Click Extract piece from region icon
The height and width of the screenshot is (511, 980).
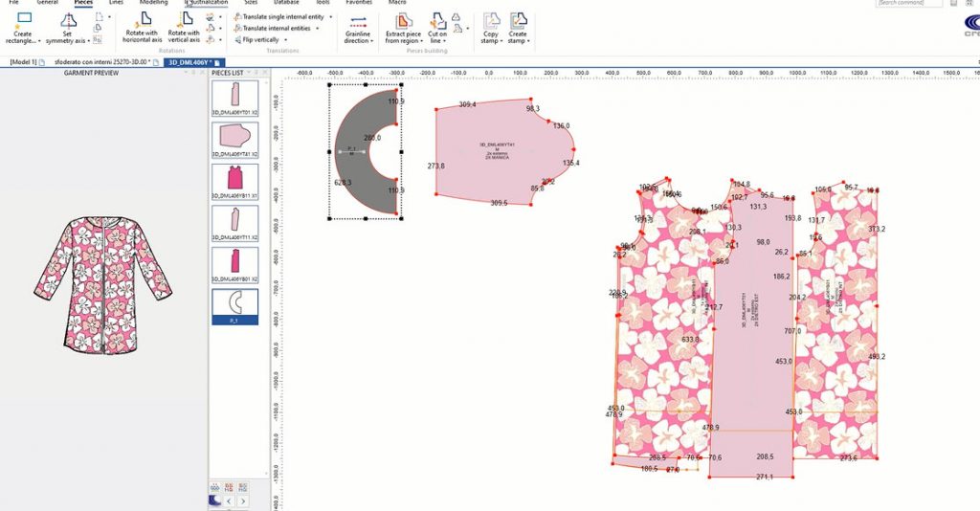(x=403, y=21)
